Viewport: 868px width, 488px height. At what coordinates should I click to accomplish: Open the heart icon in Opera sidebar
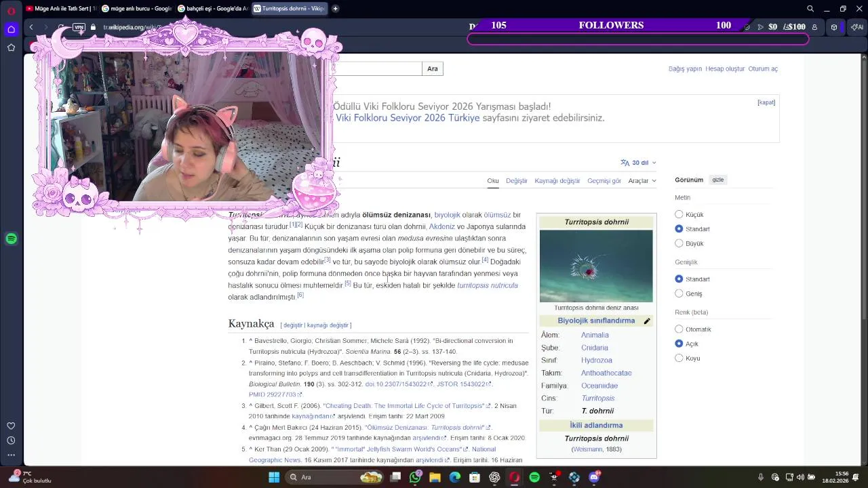pos(11,426)
